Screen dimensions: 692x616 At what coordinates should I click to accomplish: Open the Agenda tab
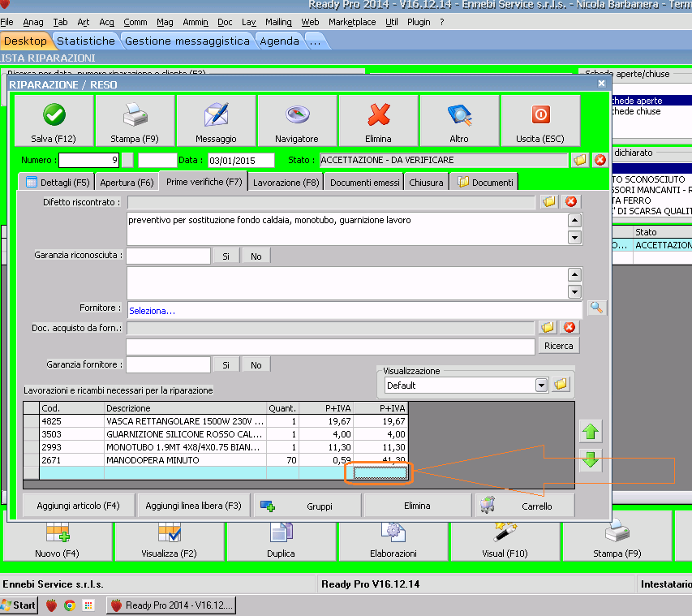[279, 41]
